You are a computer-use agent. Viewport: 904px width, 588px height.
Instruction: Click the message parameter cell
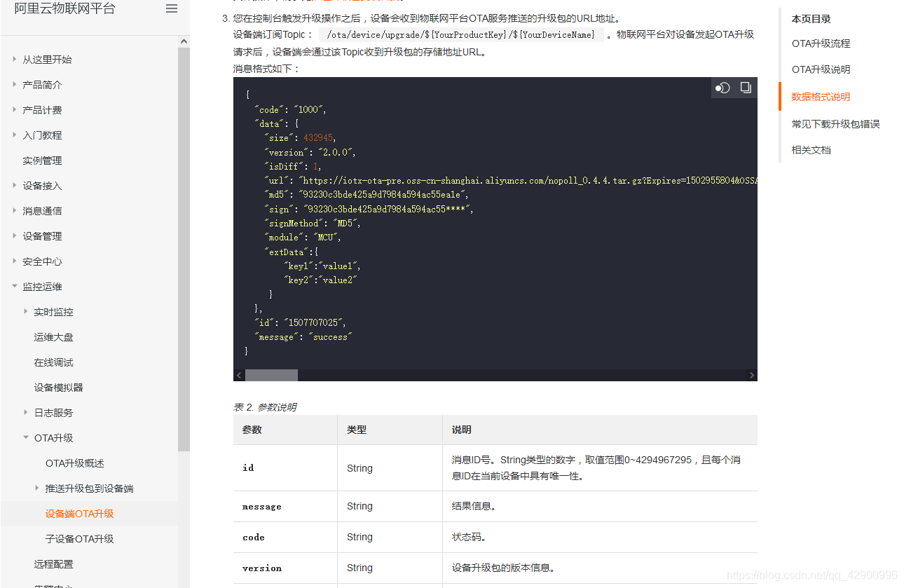[x=285, y=506]
